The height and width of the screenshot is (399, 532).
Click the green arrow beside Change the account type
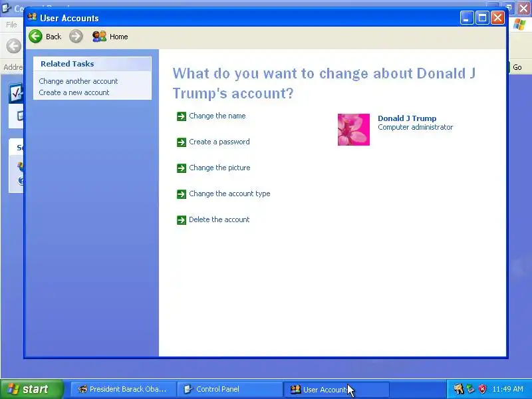pos(182,194)
